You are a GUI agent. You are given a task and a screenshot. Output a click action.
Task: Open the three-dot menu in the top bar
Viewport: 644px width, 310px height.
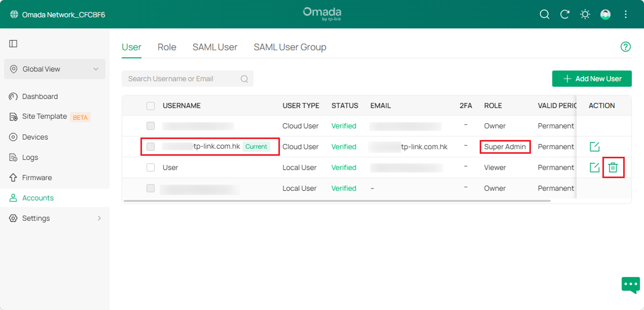pos(625,14)
